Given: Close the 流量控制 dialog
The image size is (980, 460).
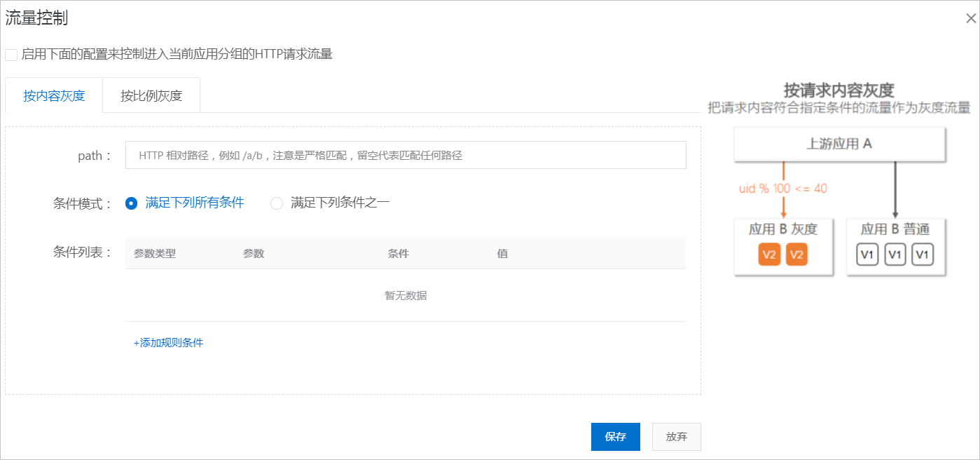Looking at the screenshot, I should (x=971, y=19).
